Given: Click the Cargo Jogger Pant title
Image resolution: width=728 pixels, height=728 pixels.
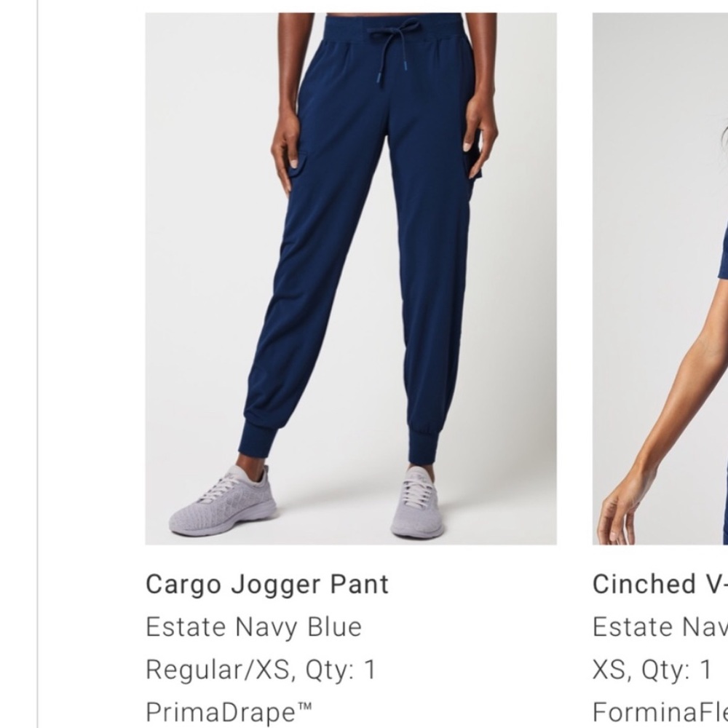Looking at the screenshot, I should 267,584.
